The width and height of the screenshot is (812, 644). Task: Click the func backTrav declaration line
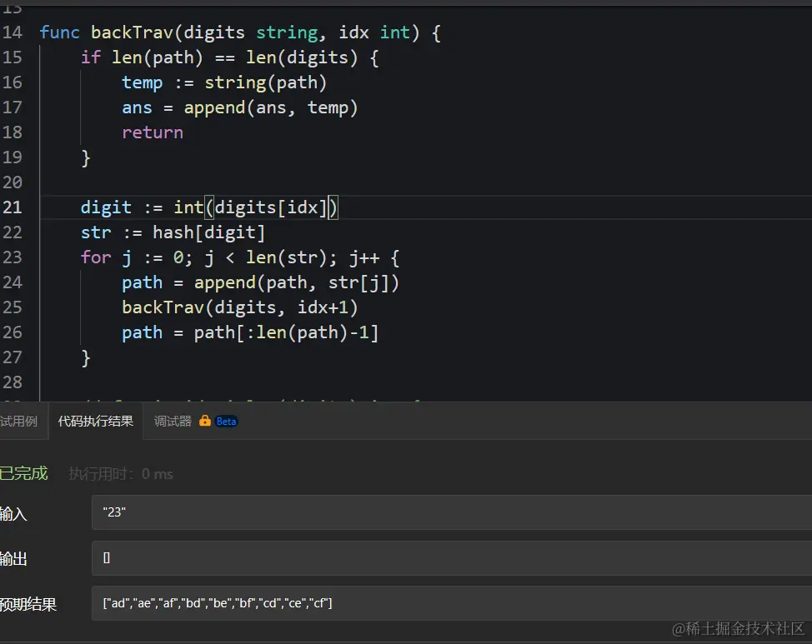240,32
